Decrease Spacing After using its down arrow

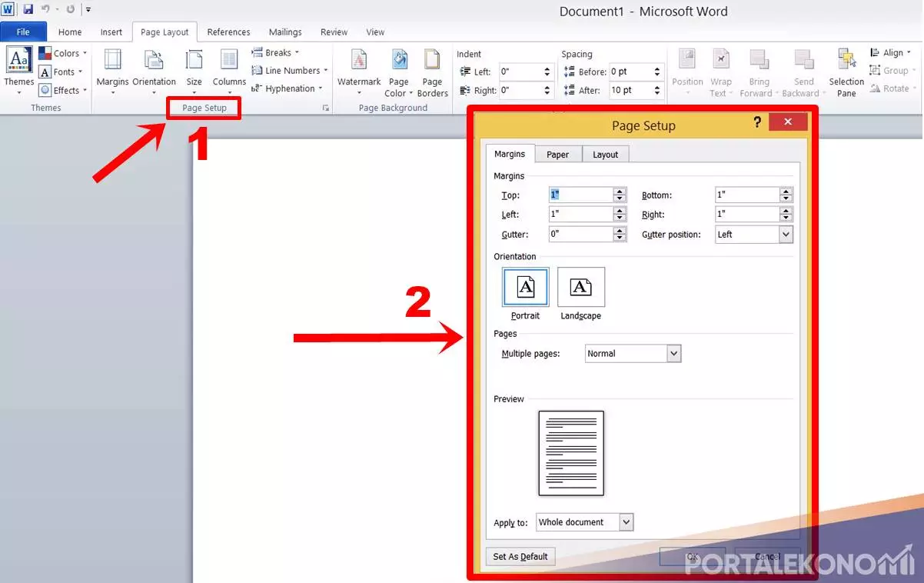[x=657, y=94]
